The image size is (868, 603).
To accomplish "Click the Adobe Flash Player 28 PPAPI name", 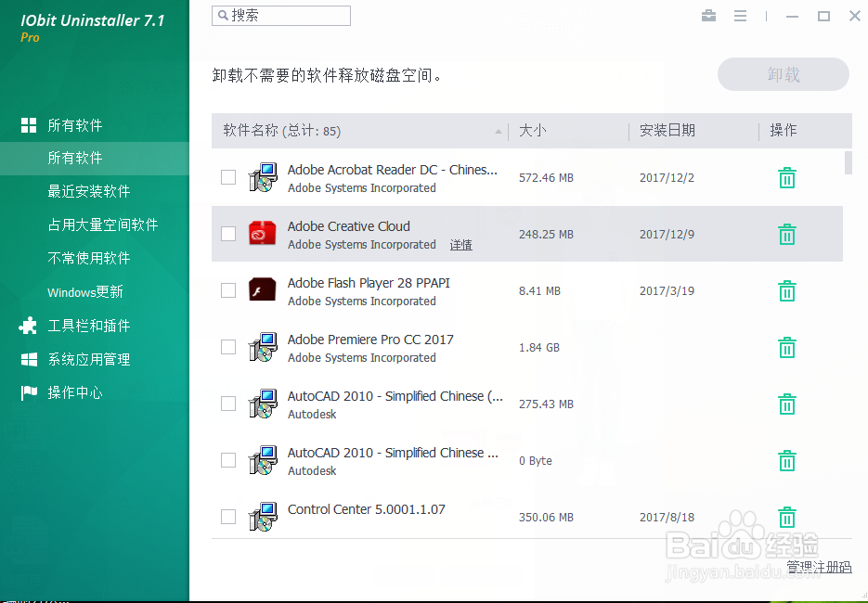I will pyautogui.click(x=369, y=283).
